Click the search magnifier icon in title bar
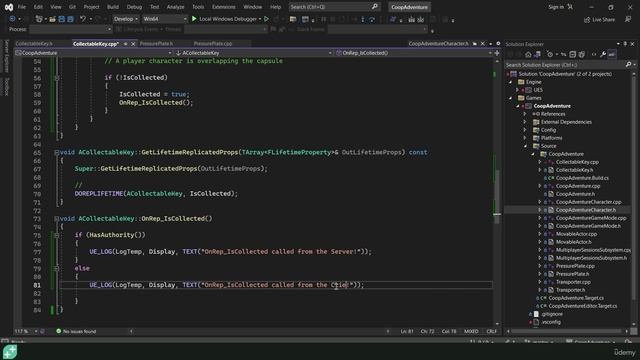Viewport: 640px width, 360px height. click(375, 7)
